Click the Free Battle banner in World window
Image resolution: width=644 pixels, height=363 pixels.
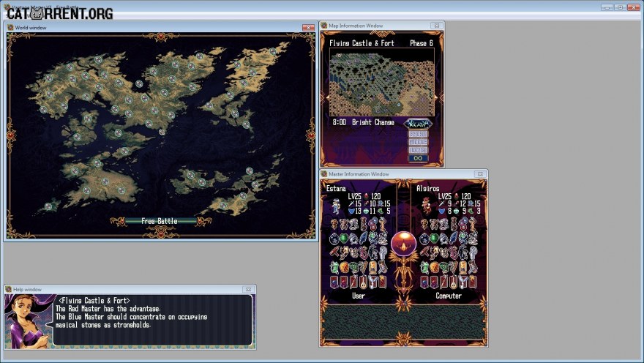160,221
